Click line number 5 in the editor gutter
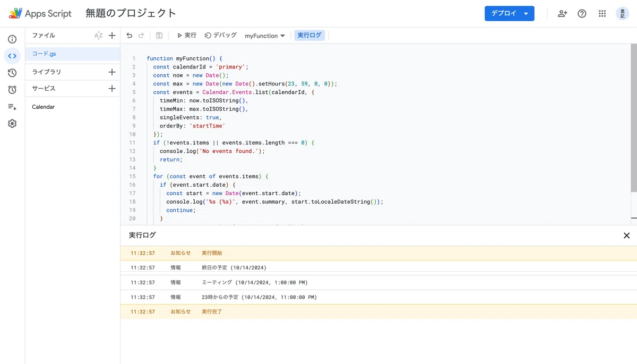Viewport: 637px width, 364px height. 134,92
